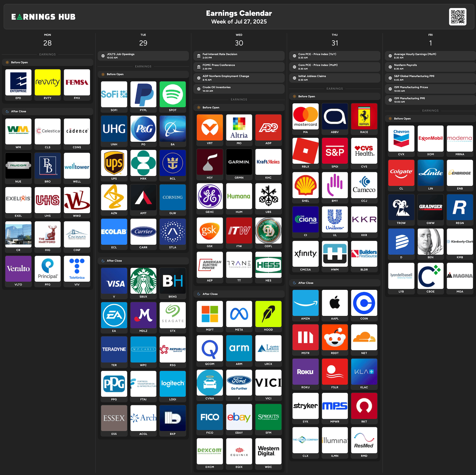Open the ISM Manufacturing PMI event
476x475 pixels.
[x=430, y=100]
